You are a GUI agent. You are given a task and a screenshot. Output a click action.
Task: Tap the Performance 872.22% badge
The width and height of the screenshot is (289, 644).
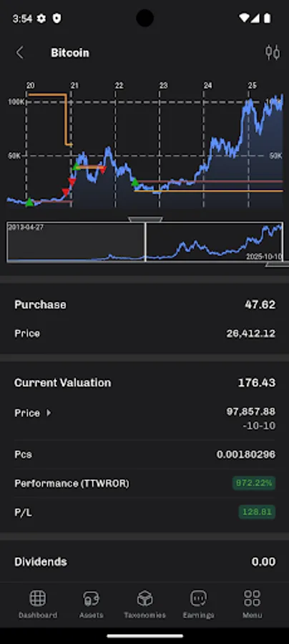coord(254,483)
